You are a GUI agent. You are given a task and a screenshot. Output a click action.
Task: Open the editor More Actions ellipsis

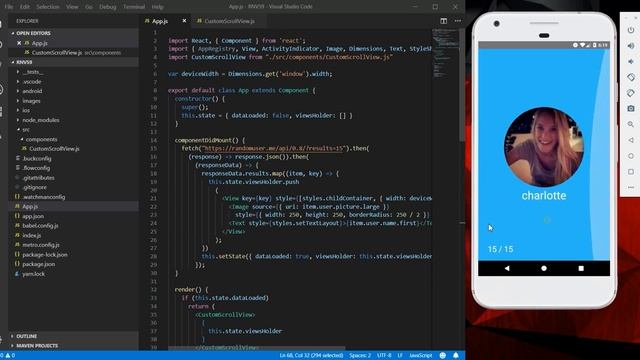point(458,21)
